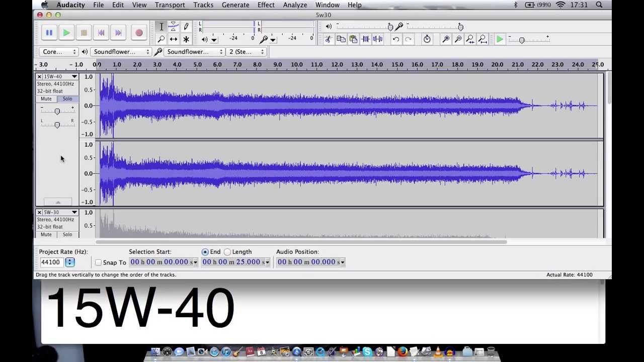Mute the 15W-40 track

click(46, 99)
